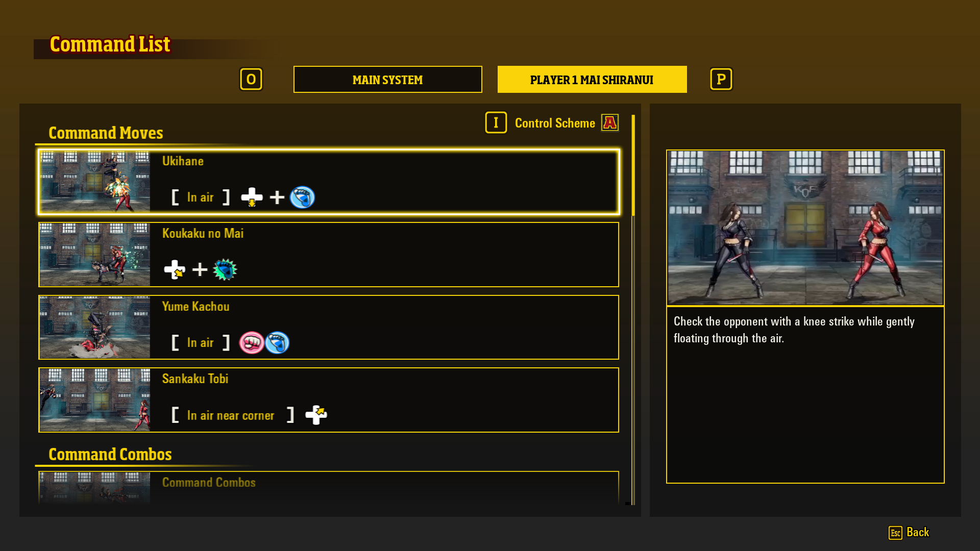980x551 pixels.
Task: Click the blue kick icon in Ukihane
Action: (302, 197)
